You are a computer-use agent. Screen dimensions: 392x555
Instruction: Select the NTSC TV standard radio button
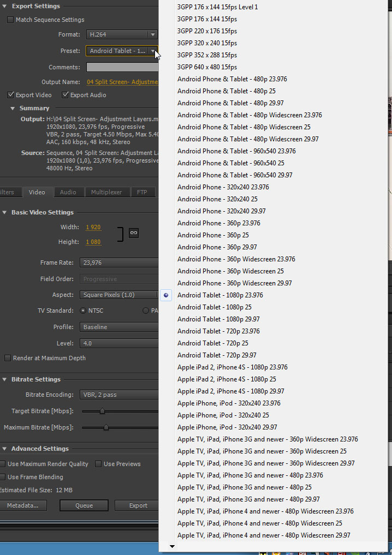(83, 311)
